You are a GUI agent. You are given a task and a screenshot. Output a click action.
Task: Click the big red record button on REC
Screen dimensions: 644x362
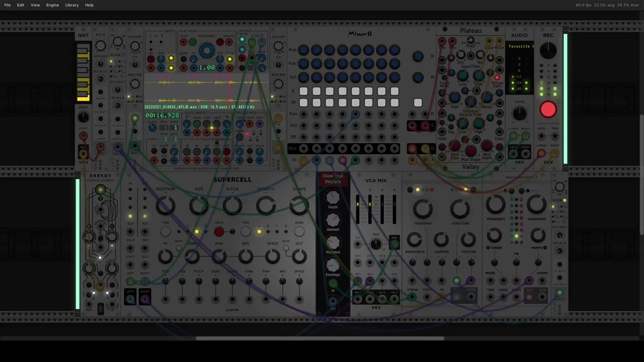click(x=548, y=110)
